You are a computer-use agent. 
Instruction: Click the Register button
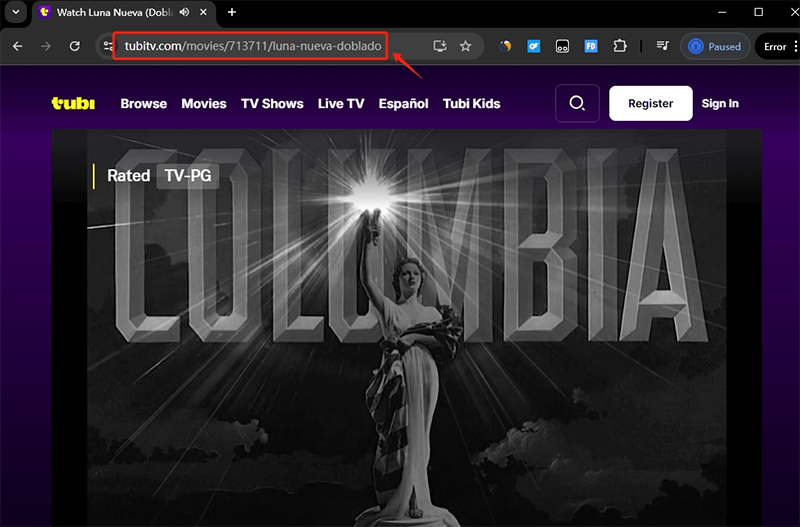point(650,103)
